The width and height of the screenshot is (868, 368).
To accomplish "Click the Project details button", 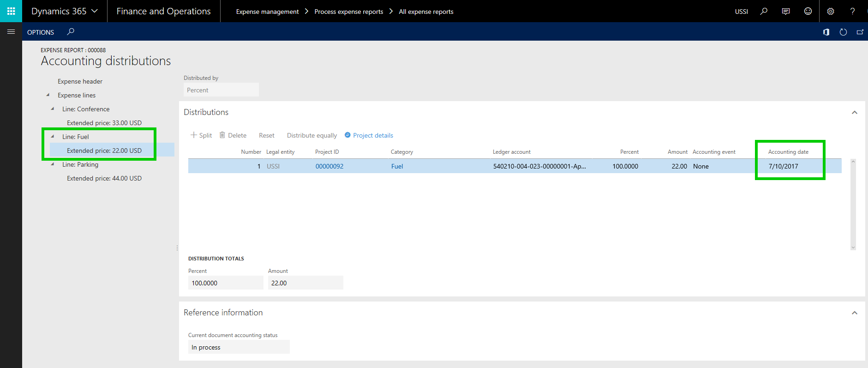I will click(369, 135).
